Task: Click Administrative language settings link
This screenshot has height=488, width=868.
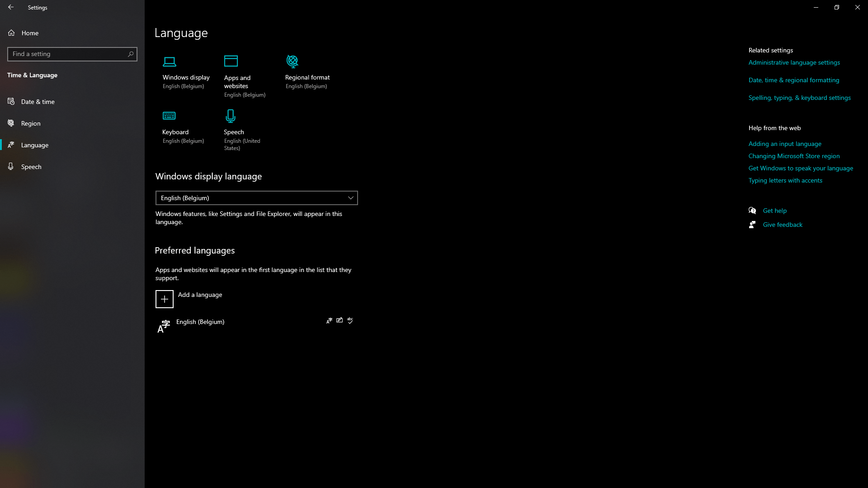Action: point(794,62)
